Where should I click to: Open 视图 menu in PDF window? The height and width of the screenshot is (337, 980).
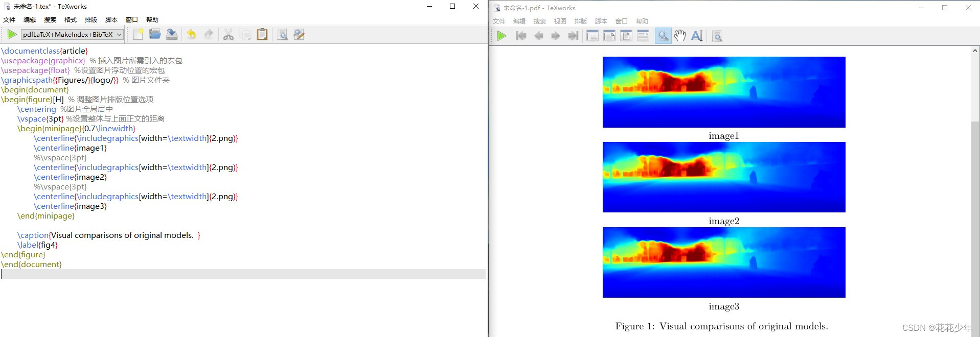(x=560, y=21)
